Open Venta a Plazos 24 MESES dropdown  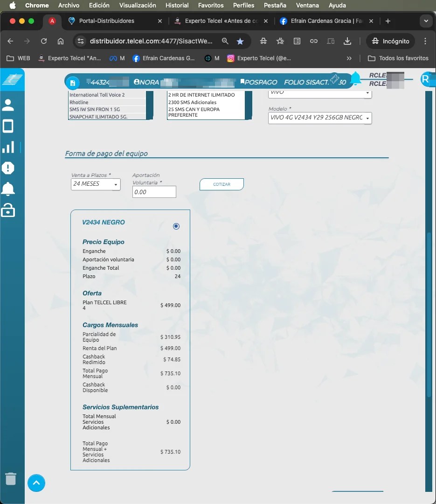tap(96, 184)
